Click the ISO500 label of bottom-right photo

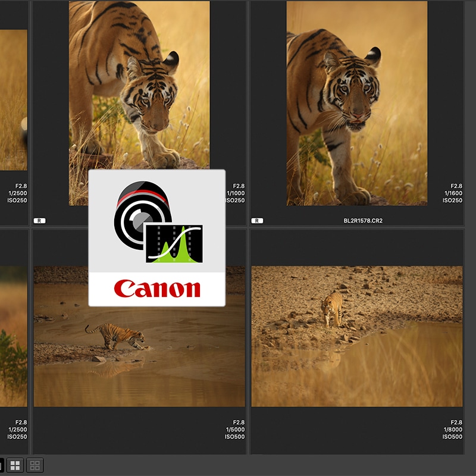point(452,437)
